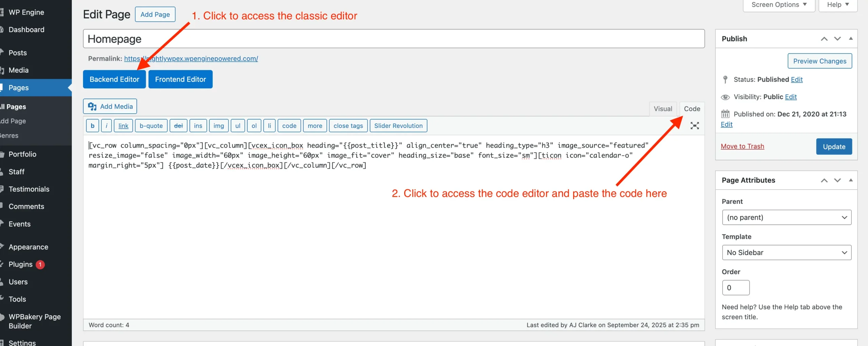Strike text using the del button
868x346 pixels.
click(x=179, y=126)
